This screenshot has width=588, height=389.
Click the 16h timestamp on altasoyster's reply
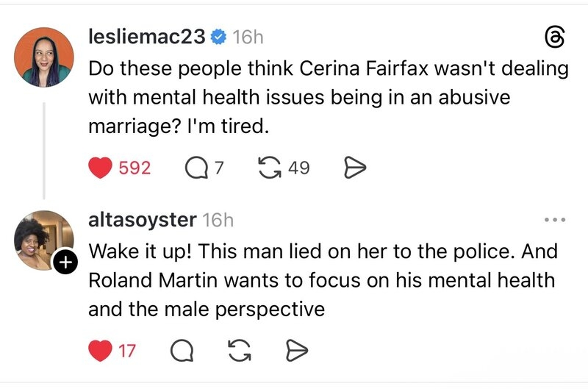(x=218, y=219)
